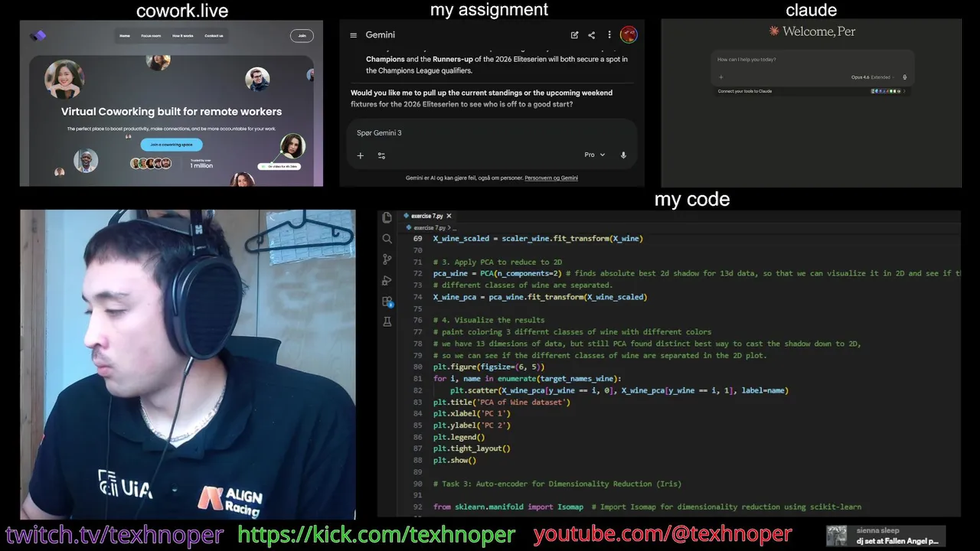Click Claude's 'How can I help you today?' field
The image size is (980, 551).
tap(812, 60)
